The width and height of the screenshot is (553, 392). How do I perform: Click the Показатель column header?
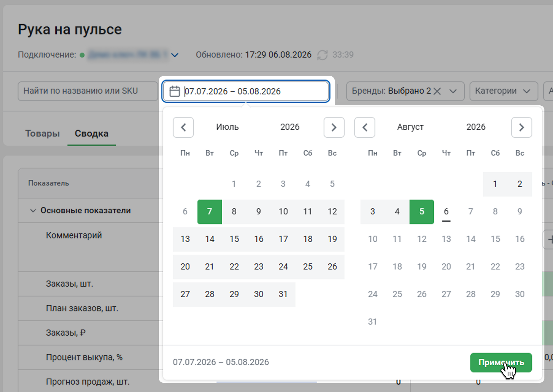[x=49, y=183]
